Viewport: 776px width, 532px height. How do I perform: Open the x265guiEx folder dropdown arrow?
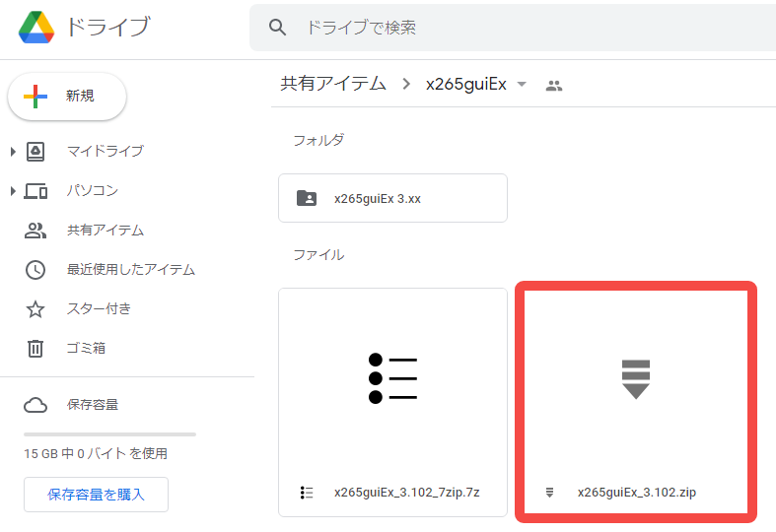pyautogui.click(x=522, y=85)
